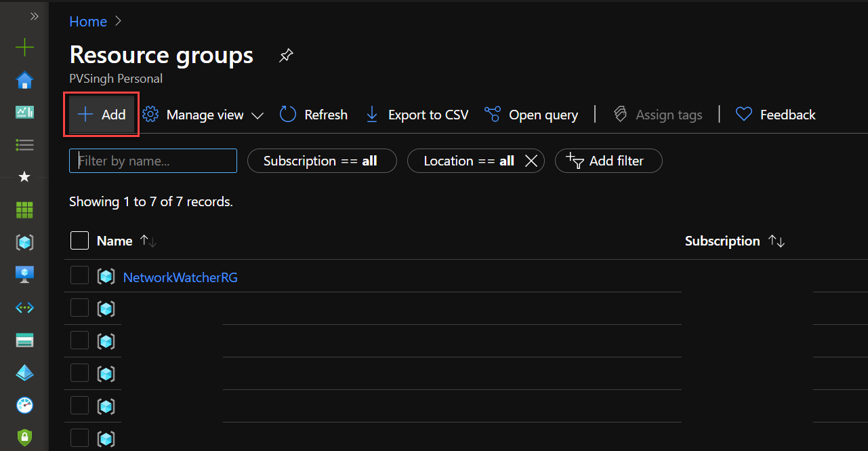Click the Filter by name input field
This screenshot has height=451, width=868.
153,161
